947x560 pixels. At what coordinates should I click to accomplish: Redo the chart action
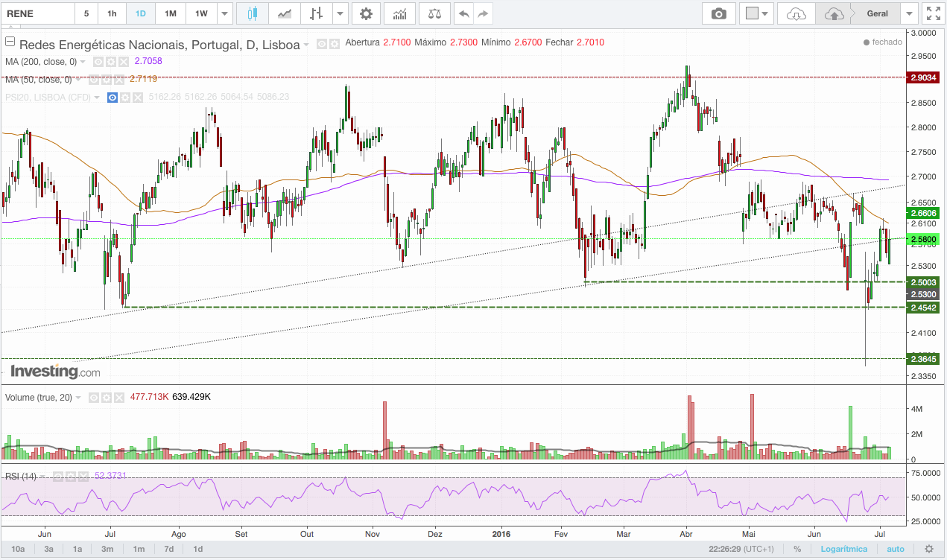[484, 13]
